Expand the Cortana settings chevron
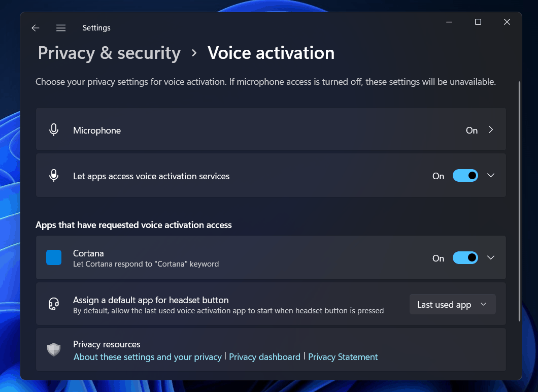Screen dimensions: 538x392 coord(491,258)
